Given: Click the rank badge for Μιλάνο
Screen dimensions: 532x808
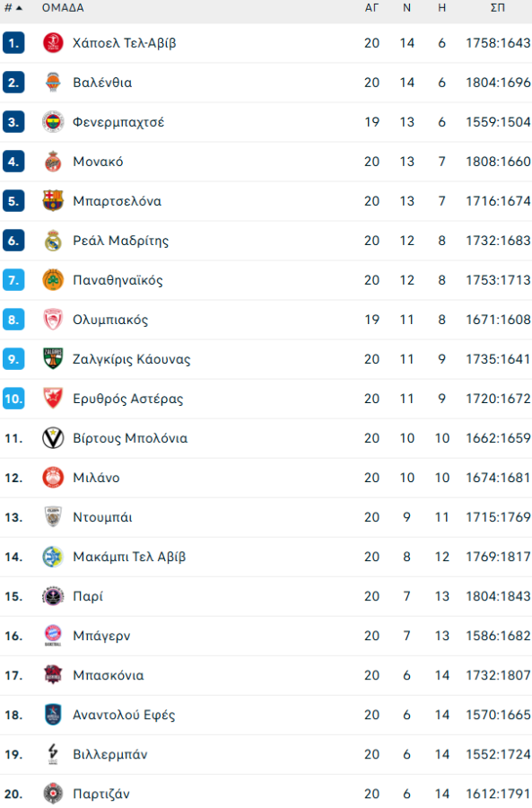Looking at the screenshot, I should [13, 478].
